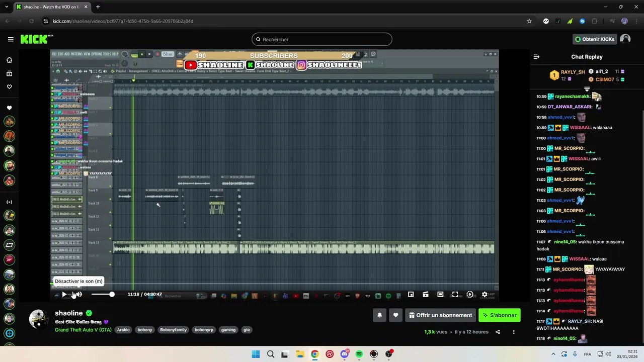Click the kick.com address bar
Screen dimensions: 644x362
tap(282, 21)
